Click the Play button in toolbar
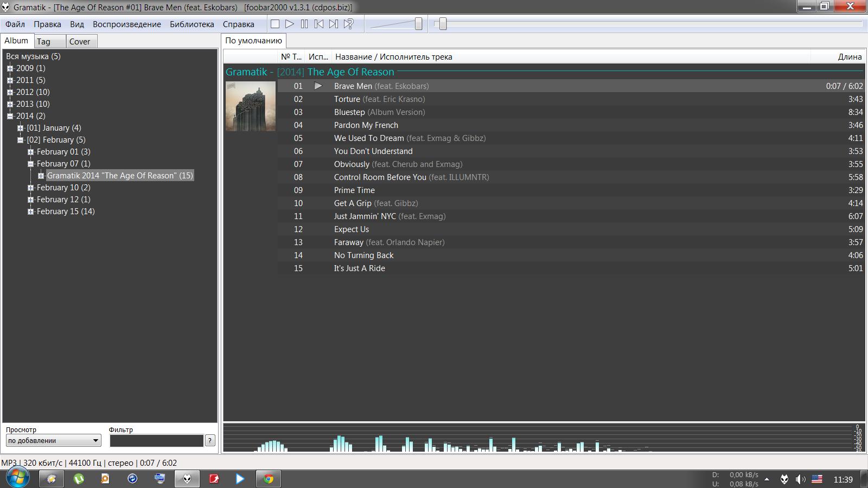 pyautogui.click(x=290, y=24)
